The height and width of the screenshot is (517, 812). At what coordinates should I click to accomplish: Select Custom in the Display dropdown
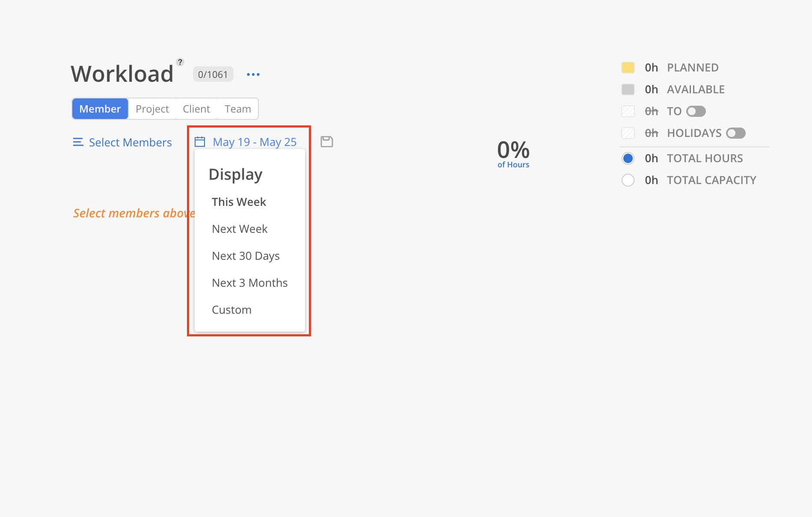coord(231,309)
